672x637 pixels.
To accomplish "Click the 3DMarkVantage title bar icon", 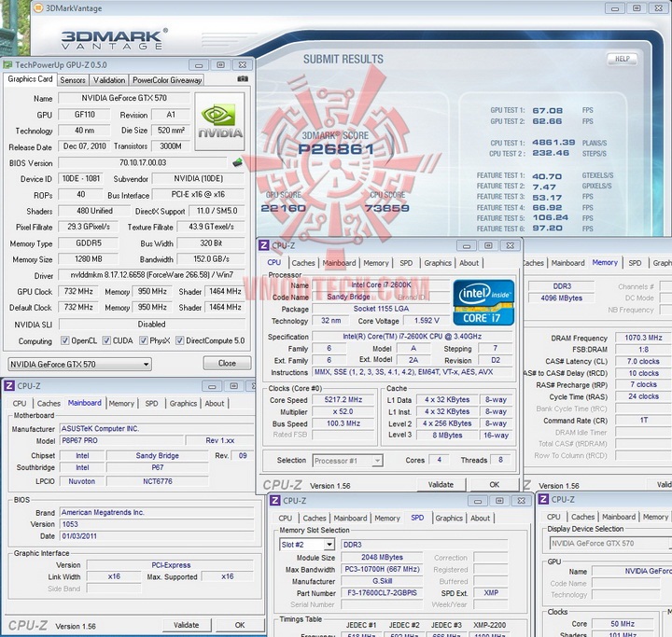I will pos(38,7).
